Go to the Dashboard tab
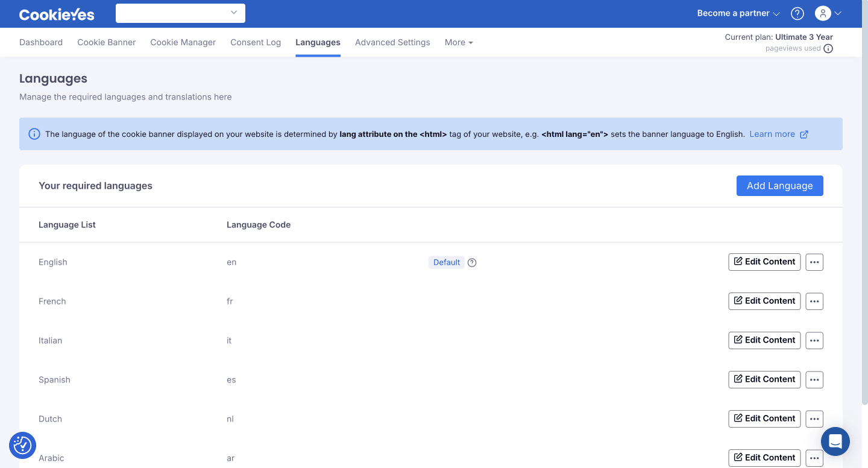The image size is (868, 468). (x=41, y=42)
